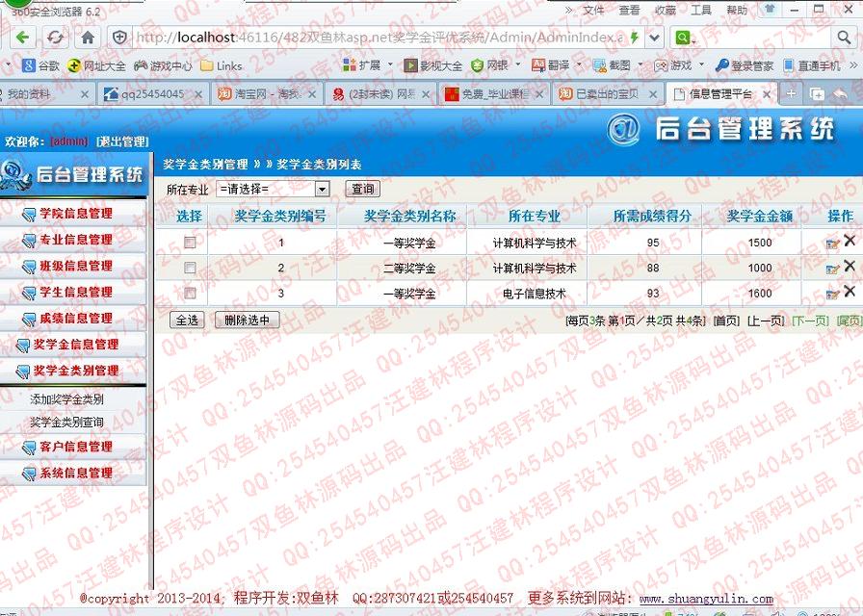The image size is (863, 616).
Task: Switch to the 已卖出的宝贝 browser tab
Action: pos(608,94)
